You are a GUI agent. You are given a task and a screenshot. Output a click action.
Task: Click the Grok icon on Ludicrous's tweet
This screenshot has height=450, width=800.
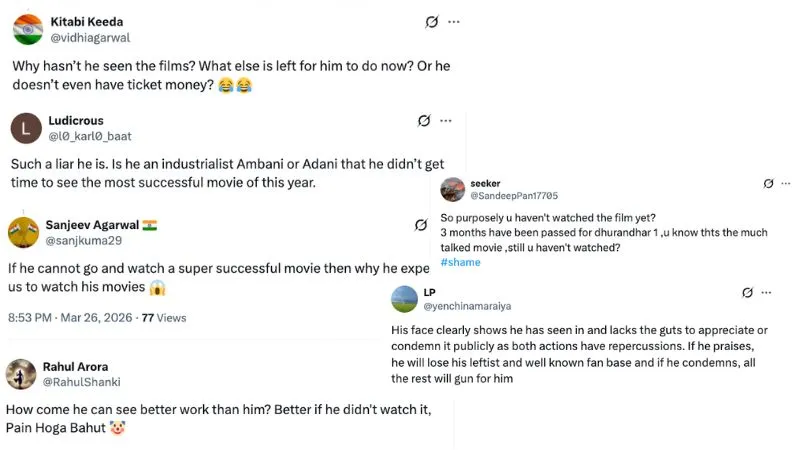click(424, 121)
